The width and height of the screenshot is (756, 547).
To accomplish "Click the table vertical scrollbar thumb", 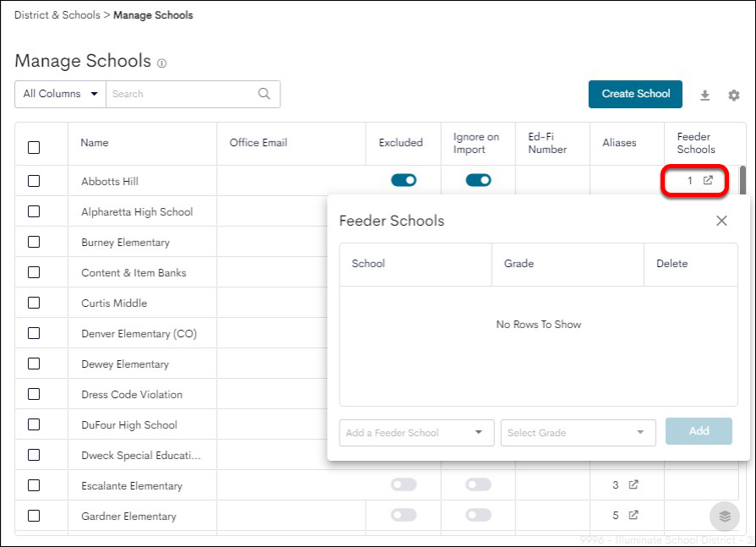I will click(742, 180).
